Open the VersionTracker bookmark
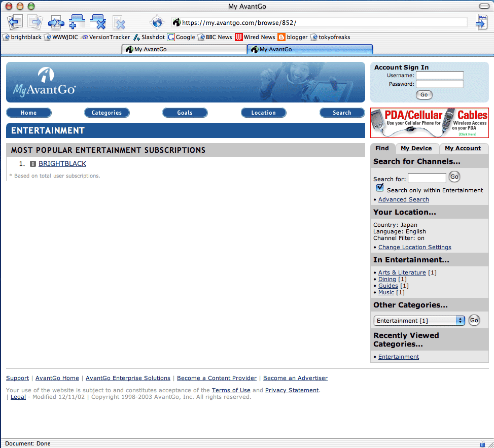This screenshot has width=494, height=448. (105, 37)
